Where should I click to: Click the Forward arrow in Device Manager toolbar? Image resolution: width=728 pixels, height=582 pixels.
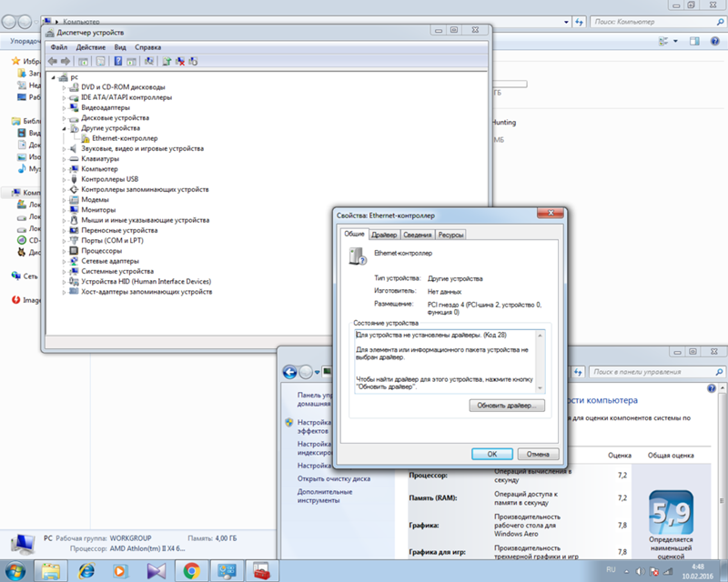(x=66, y=61)
